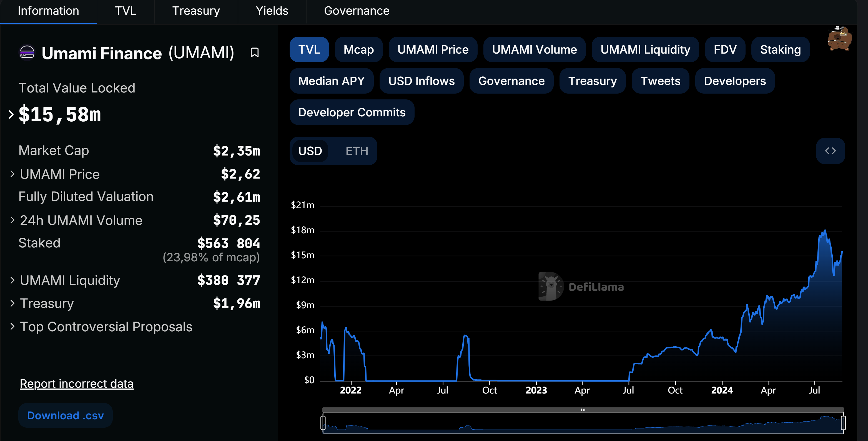868x441 pixels.
Task: Open the Yields tab
Action: click(x=272, y=11)
